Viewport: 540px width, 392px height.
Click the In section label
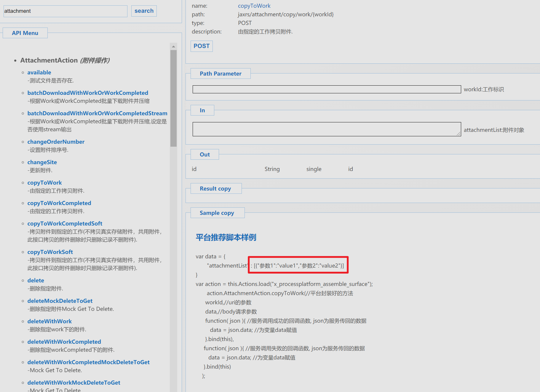pyautogui.click(x=202, y=110)
